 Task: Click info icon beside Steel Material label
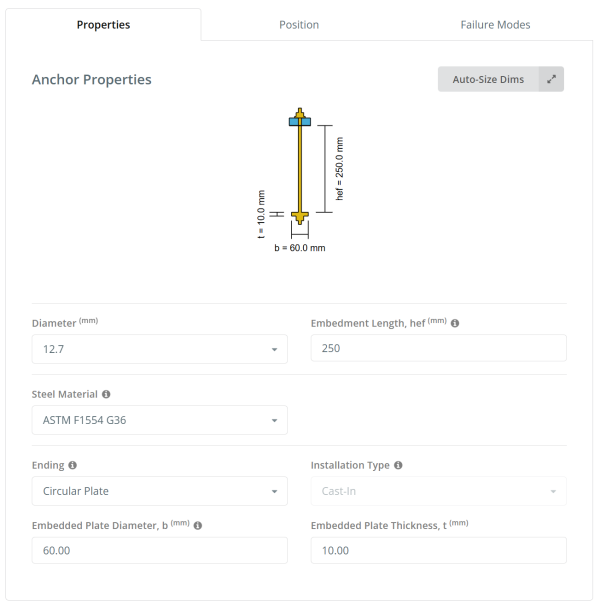tap(106, 395)
